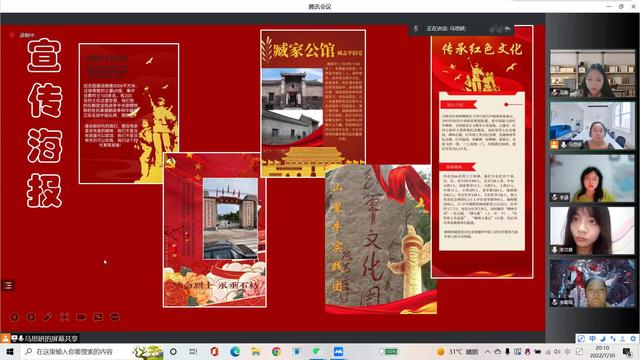Select the participant video with white room background
Screen dimensions: 640x360
click(x=592, y=126)
